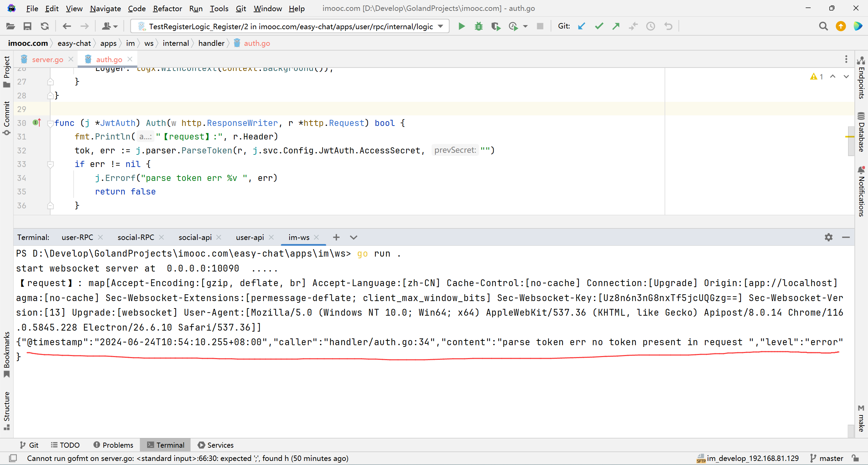Add a new terminal session
Image resolution: width=868 pixels, height=465 pixels.
tap(336, 237)
